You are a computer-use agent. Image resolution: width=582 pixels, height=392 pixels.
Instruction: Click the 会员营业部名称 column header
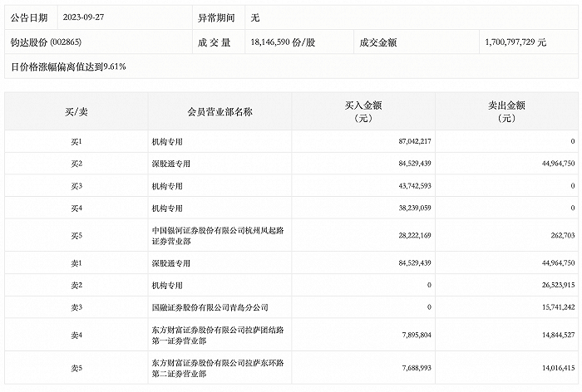pyautogui.click(x=219, y=111)
